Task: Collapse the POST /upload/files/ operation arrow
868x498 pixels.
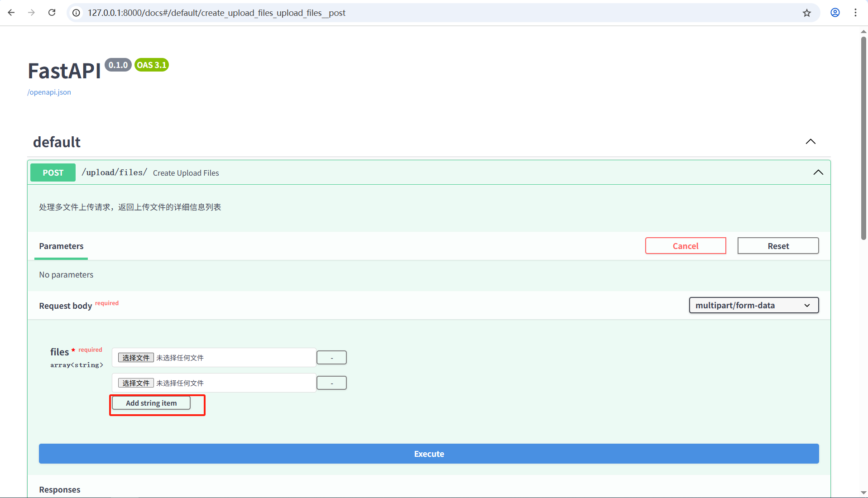Action: point(818,172)
